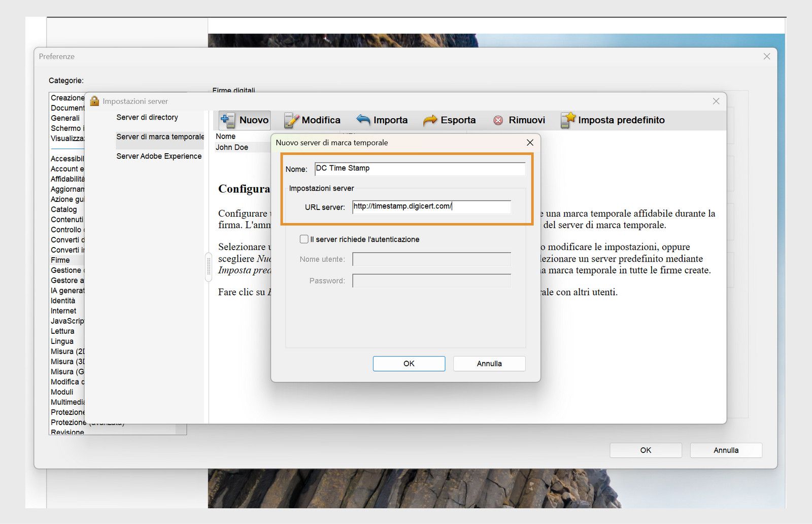Confirm with the OK button
This screenshot has height=524, width=812.
pos(409,363)
